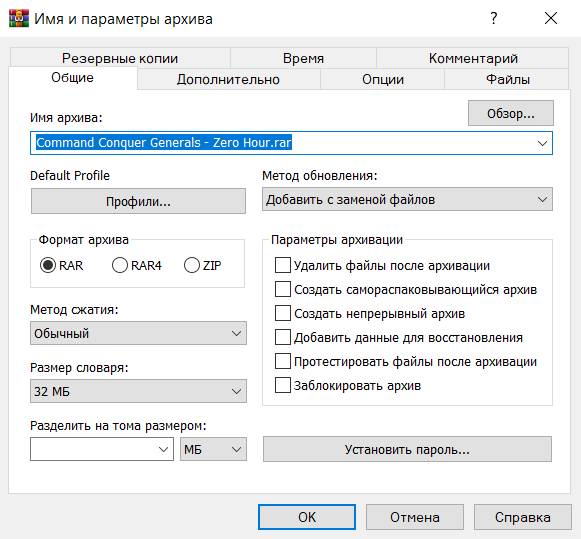The image size is (581, 539).
Task: Click the split volume size input field
Action: coord(94,449)
